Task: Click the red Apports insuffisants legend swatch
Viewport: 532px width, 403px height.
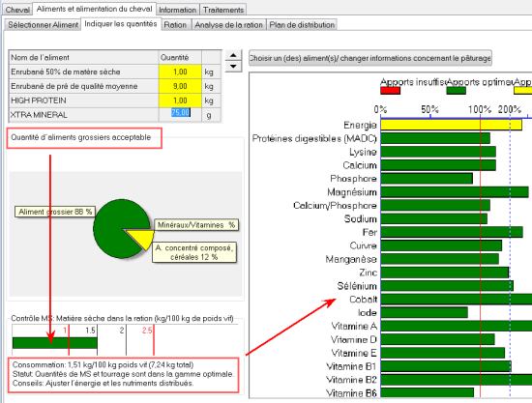Action: [x=390, y=91]
